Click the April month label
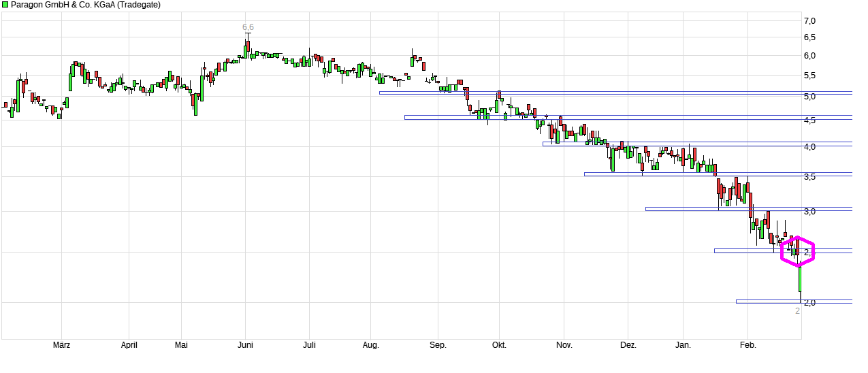Viewport: 868px width, 373px height. (x=129, y=345)
